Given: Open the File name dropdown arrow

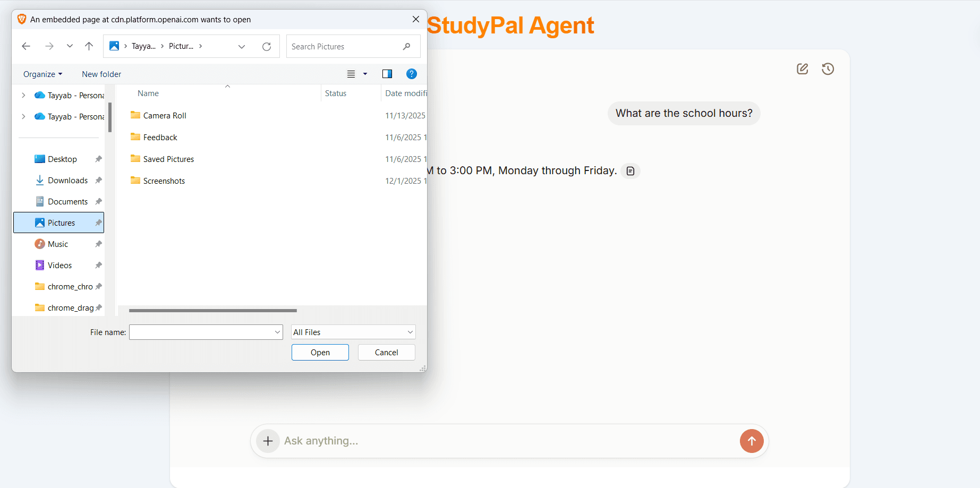Looking at the screenshot, I should pyautogui.click(x=278, y=332).
